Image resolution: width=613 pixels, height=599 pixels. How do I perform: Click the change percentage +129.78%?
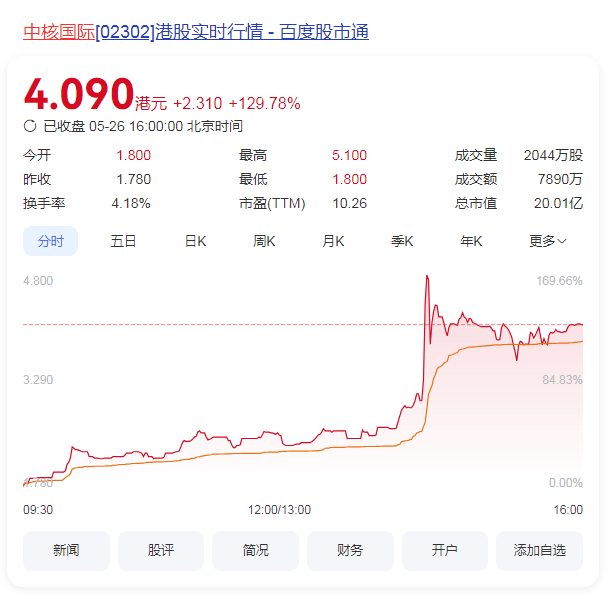click(264, 104)
